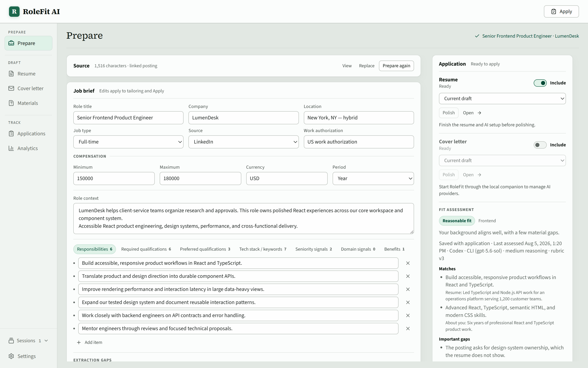
Task: Toggle the Cover letter Include switch
Action: click(x=540, y=145)
